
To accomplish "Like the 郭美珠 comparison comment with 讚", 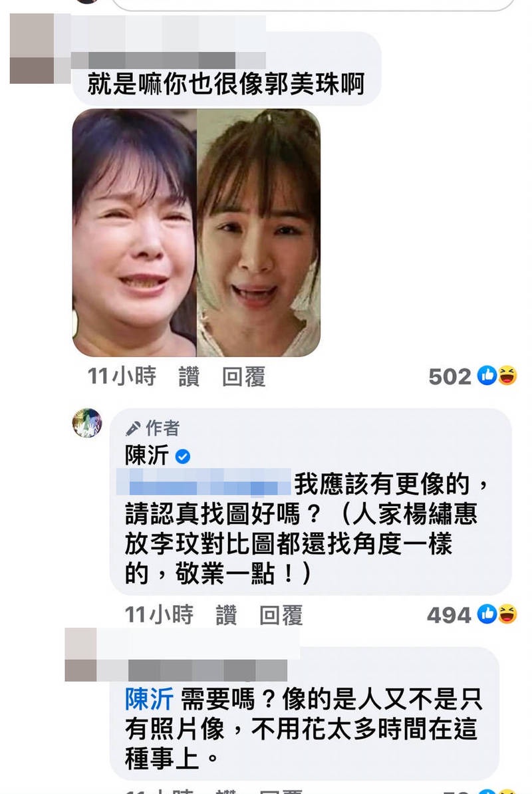I will pyautogui.click(x=189, y=377).
